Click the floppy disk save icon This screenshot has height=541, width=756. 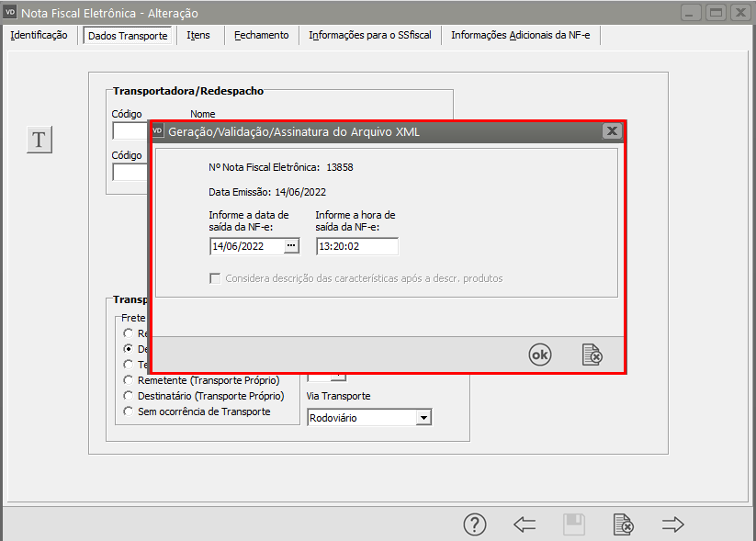[x=574, y=524]
